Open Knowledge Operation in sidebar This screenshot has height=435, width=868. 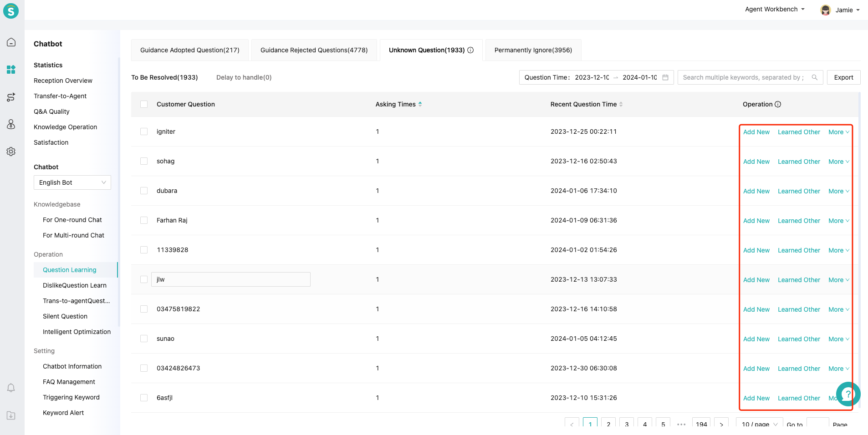pyautogui.click(x=65, y=127)
